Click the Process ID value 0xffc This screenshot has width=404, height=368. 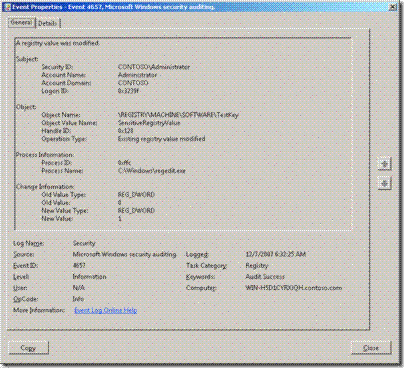[x=124, y=163]
